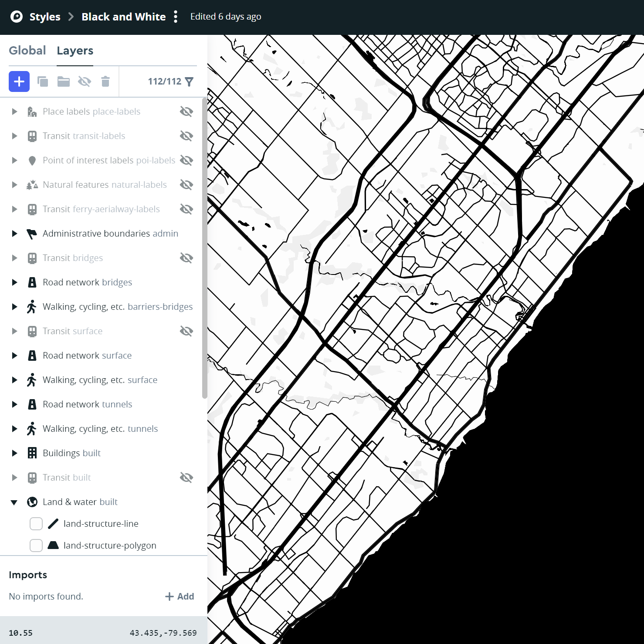Click the Add imports button
The height and width of the screenshot is (644, 644).
click(180, 597)
